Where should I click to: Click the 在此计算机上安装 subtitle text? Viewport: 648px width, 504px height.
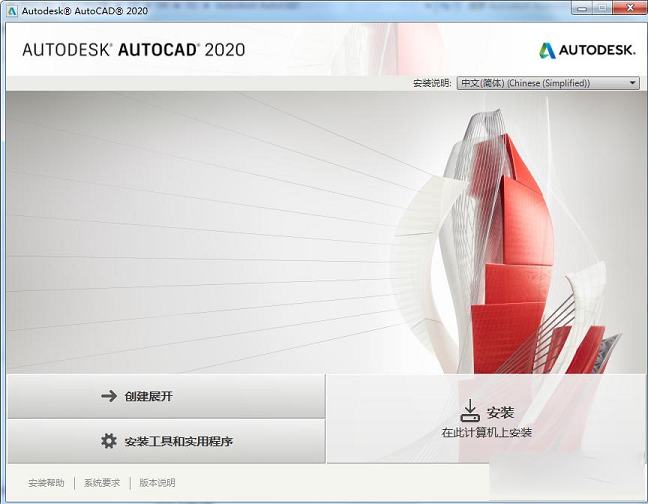pos(487,433)
